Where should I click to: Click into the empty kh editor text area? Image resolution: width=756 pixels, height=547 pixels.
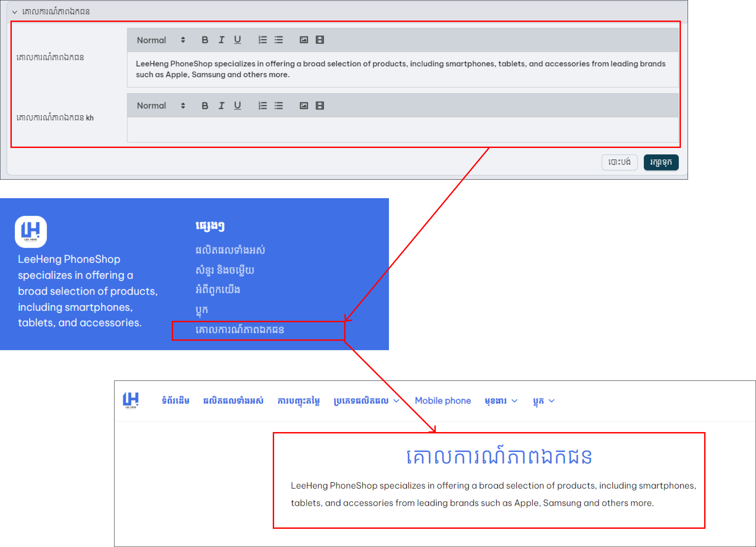[402, 130]
